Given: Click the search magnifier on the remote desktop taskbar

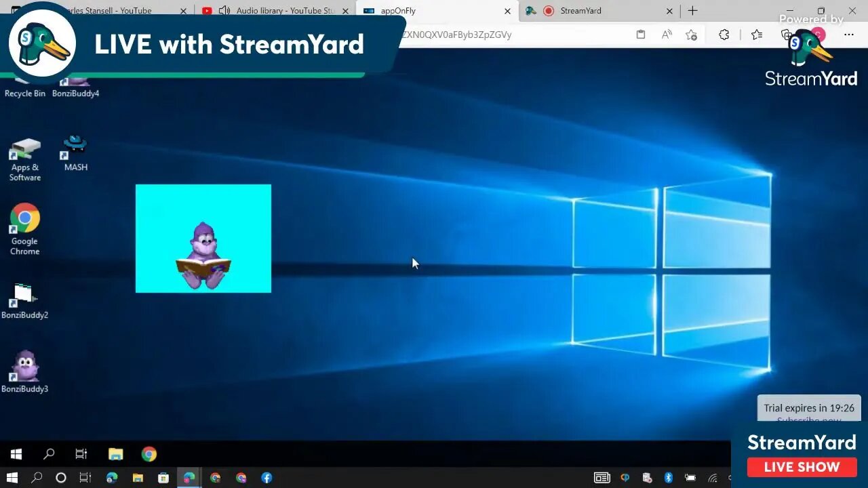Looking at the screenshot, I should coord(49,454).
